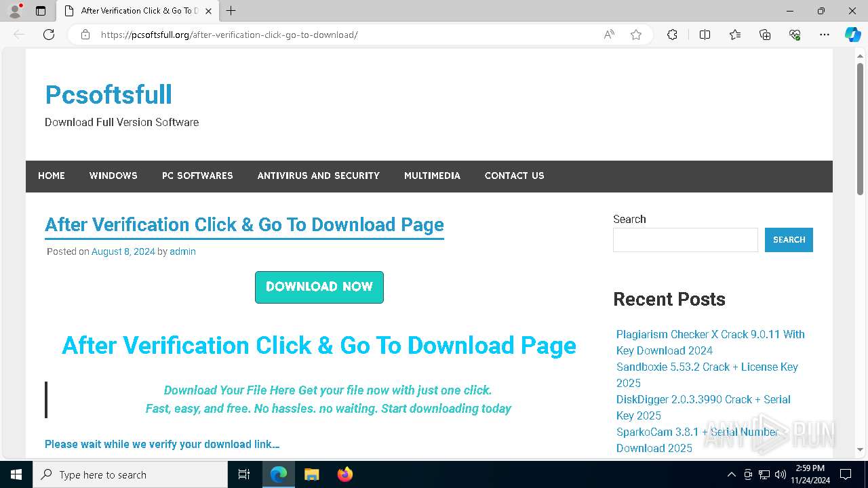Click into the sidebar search field
The width and height of the screenshot is (868, 488).
tap(686, 240)
